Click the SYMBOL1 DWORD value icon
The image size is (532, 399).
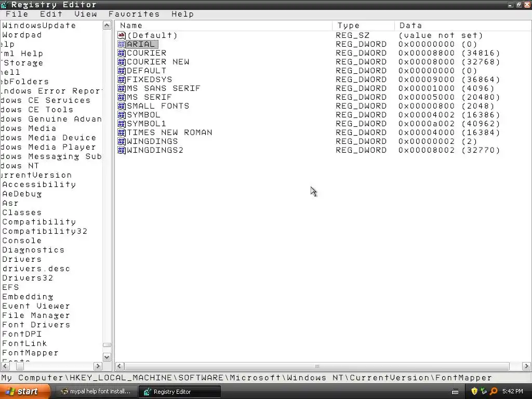click(122, 124)
